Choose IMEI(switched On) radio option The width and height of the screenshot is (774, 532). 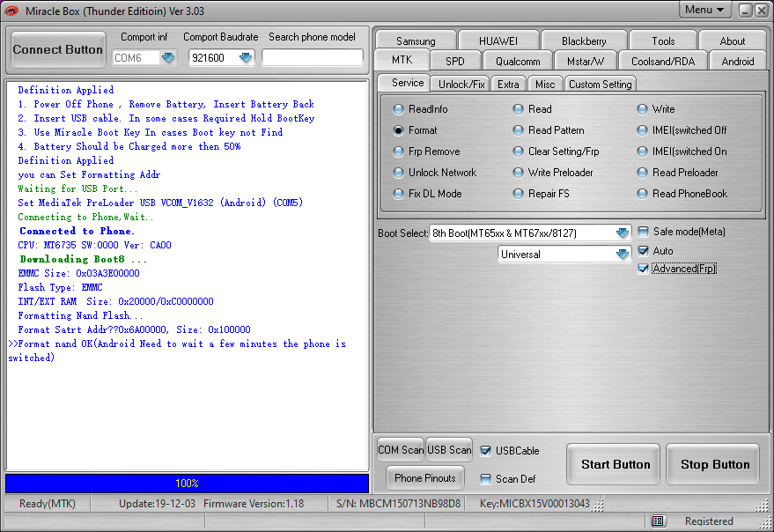(x=642, y=151)
